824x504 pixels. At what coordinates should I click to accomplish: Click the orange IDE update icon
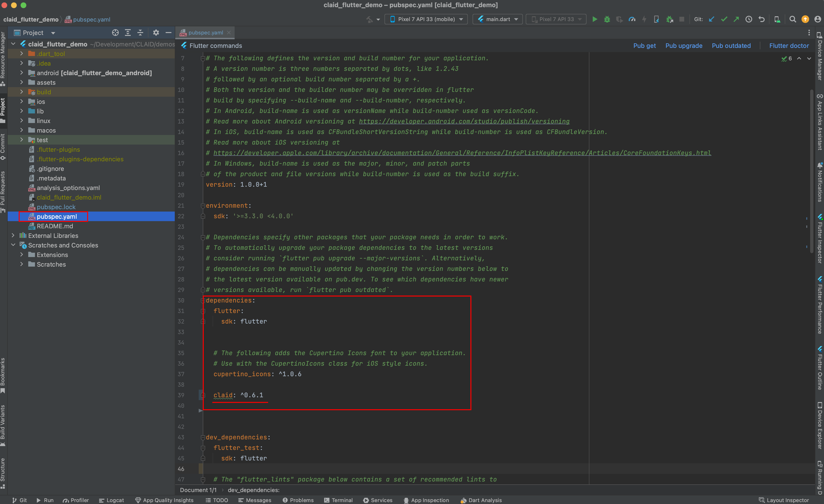[805, 19]
